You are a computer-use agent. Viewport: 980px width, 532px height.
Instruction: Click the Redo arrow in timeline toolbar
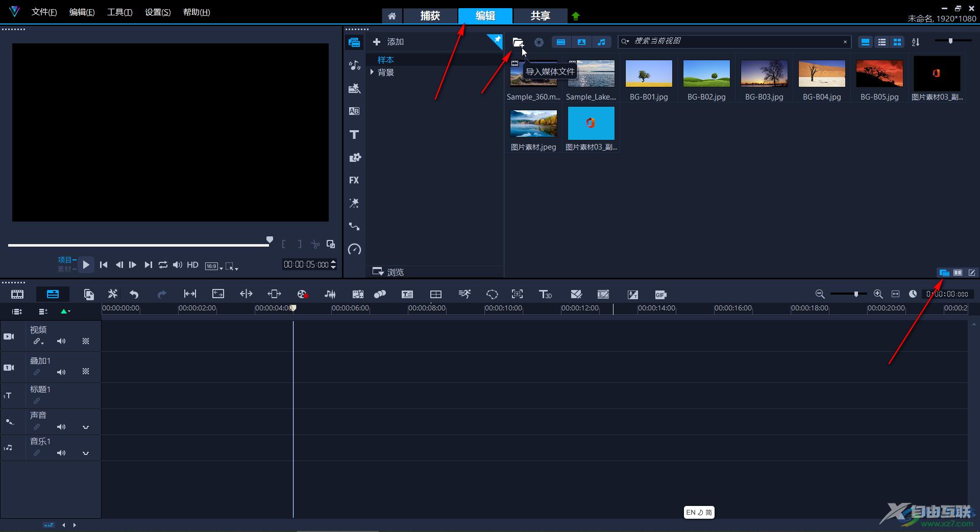162,294
